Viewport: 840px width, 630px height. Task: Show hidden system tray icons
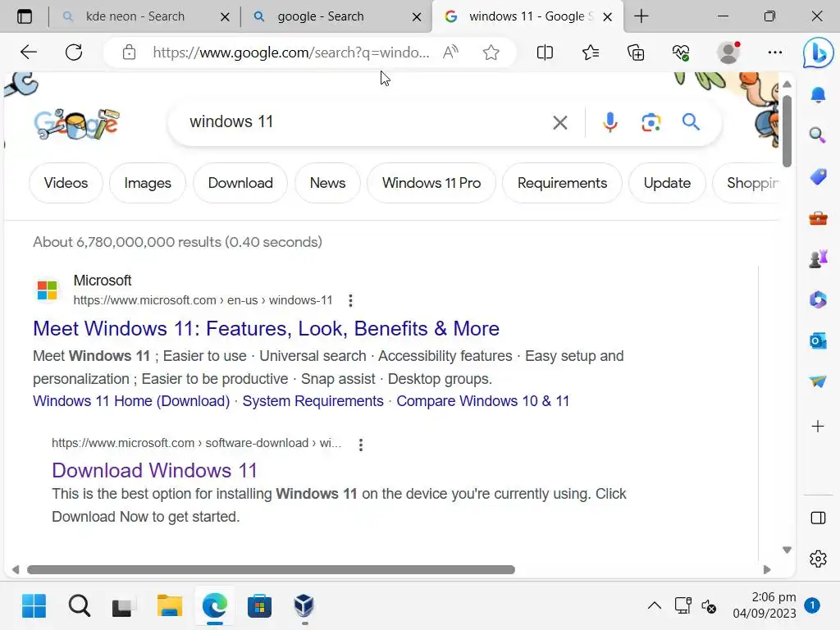654,606
